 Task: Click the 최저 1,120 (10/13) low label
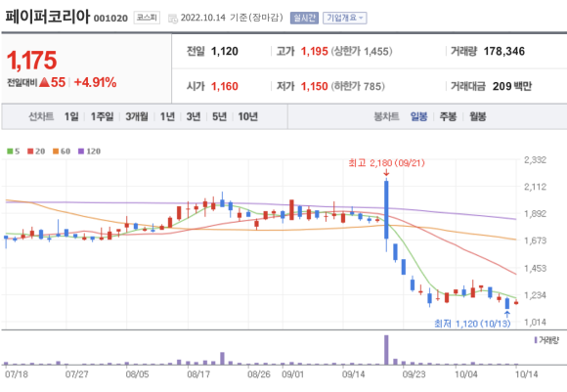tap(472, 324)
